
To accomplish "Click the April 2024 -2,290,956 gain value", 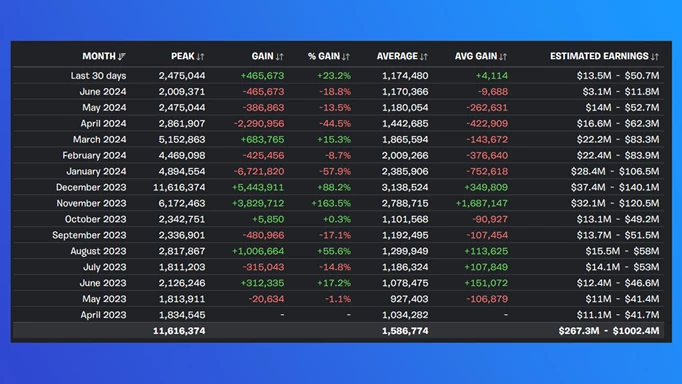I will tap(259, 124).
